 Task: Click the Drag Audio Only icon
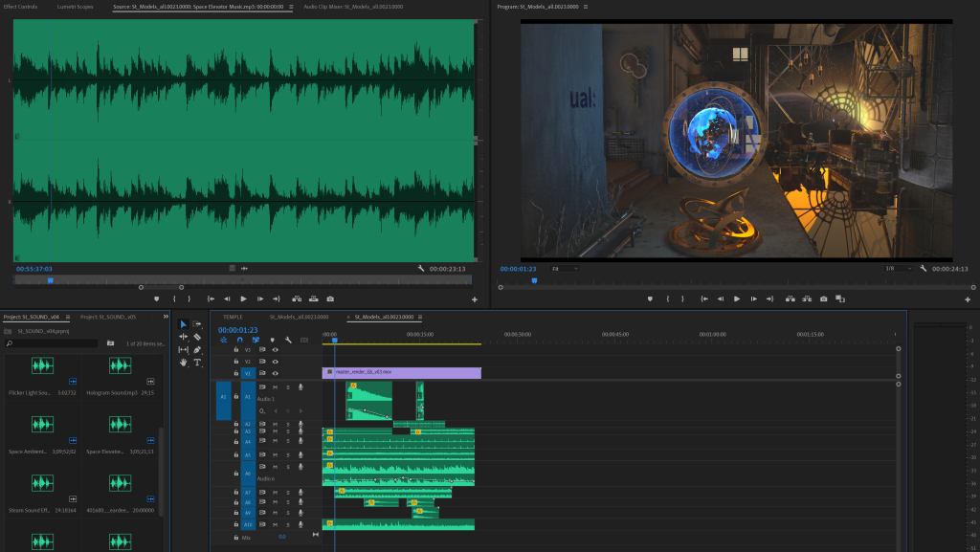coord(244,269)
